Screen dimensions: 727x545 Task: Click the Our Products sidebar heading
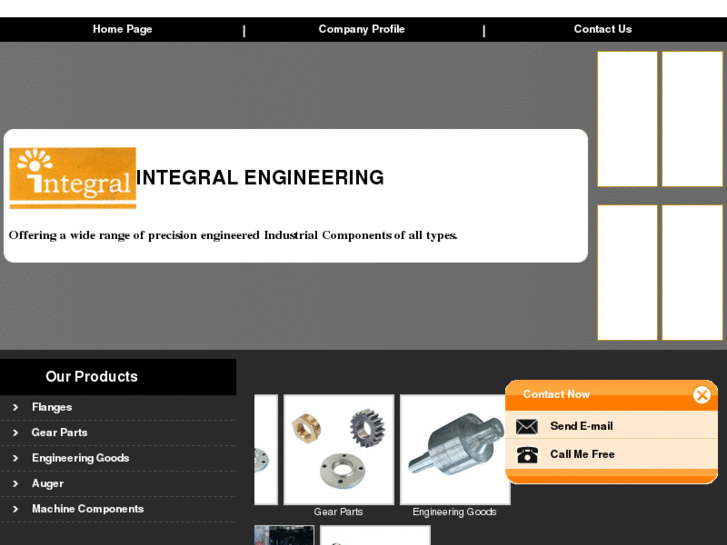92,377
